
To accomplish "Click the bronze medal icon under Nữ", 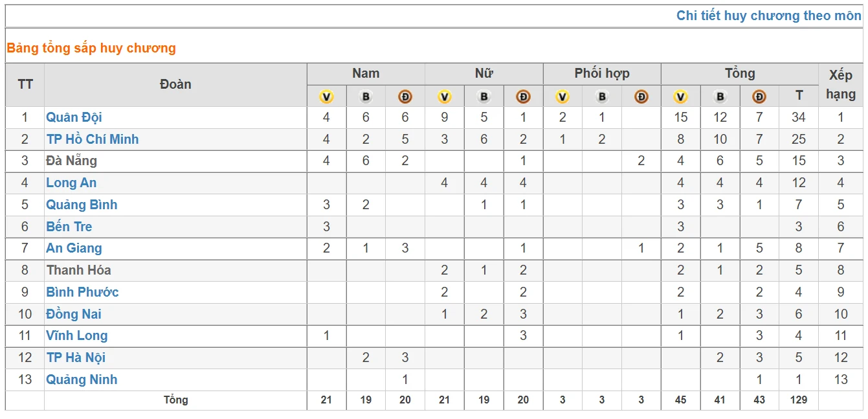I will tap(523, 96).
